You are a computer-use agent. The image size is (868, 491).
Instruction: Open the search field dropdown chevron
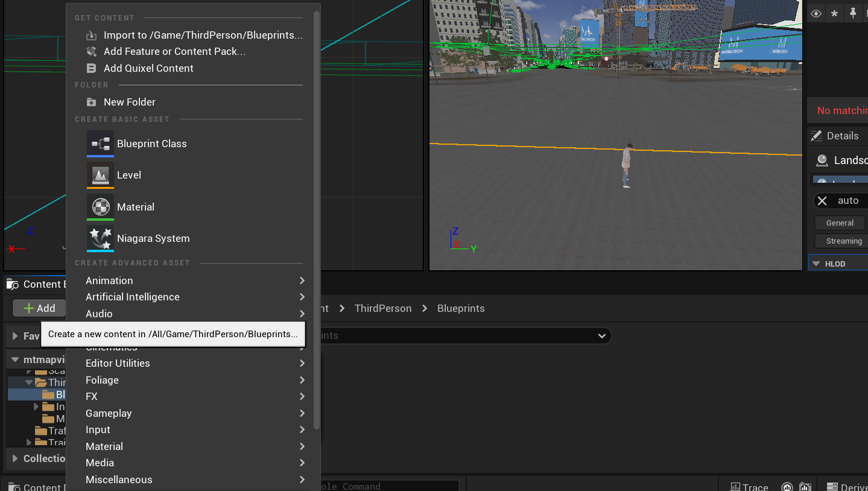(601, 336)
